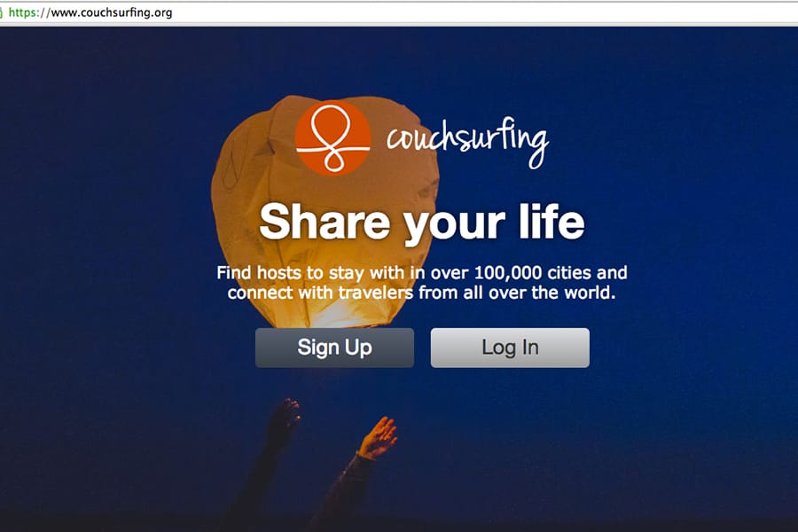Click the green padlock in address bar
Screen dimensions: 798x532
click(2, 12)
